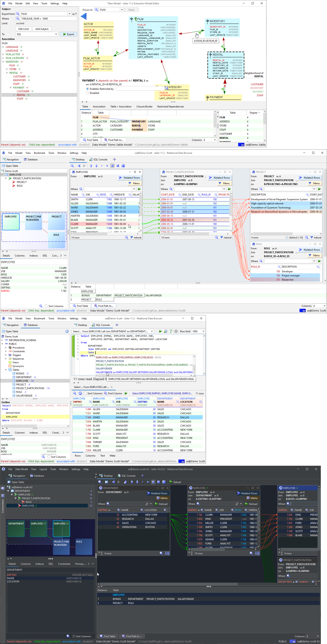The image size is (327, 644).
Task: Click search icon beside T.RELEASE_YEAR Where field
Action: pos(17,18)
